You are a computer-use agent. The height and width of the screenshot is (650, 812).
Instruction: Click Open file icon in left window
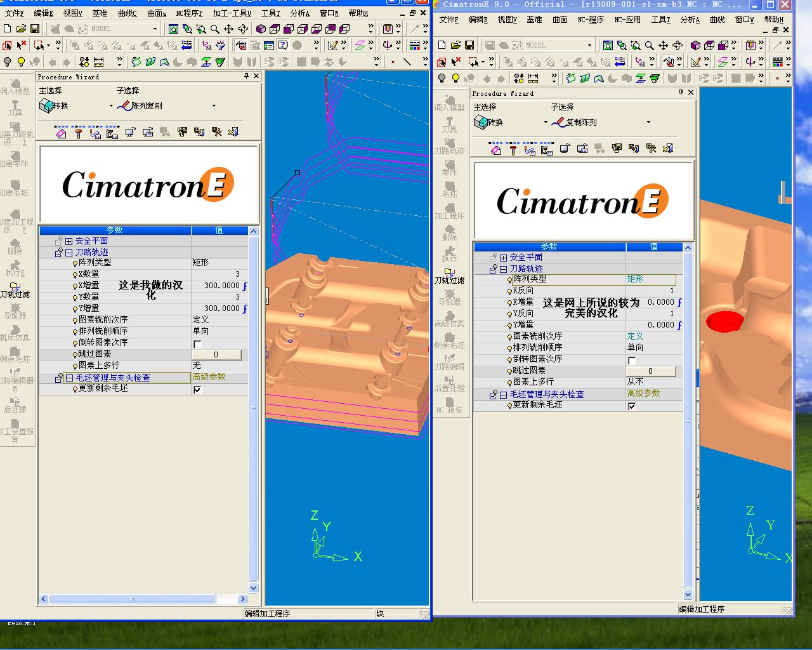[21, 29]
